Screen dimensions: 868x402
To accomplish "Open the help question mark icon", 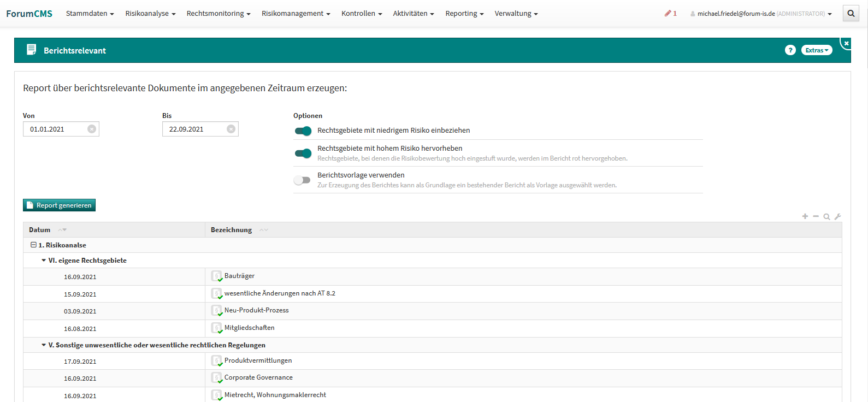I will pos(790,50).
